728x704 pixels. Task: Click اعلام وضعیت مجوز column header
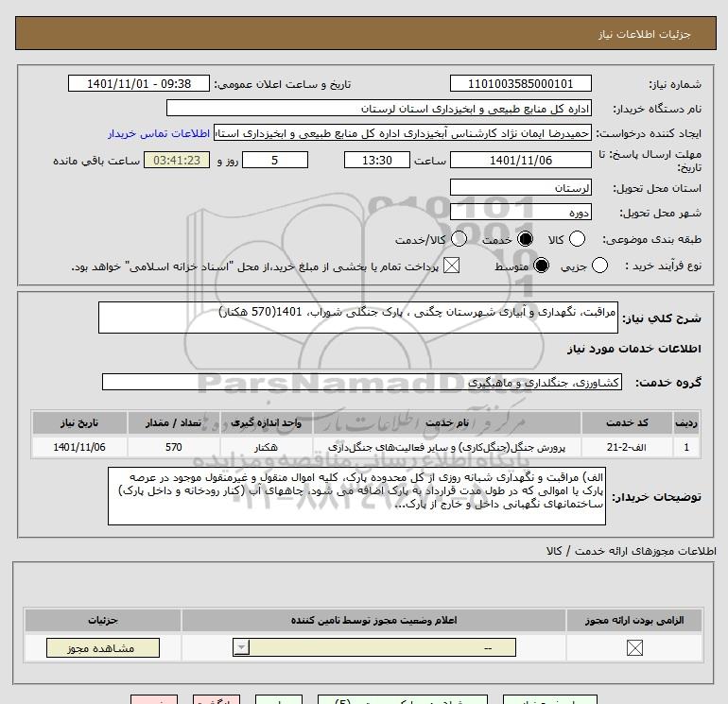(373, 621)
